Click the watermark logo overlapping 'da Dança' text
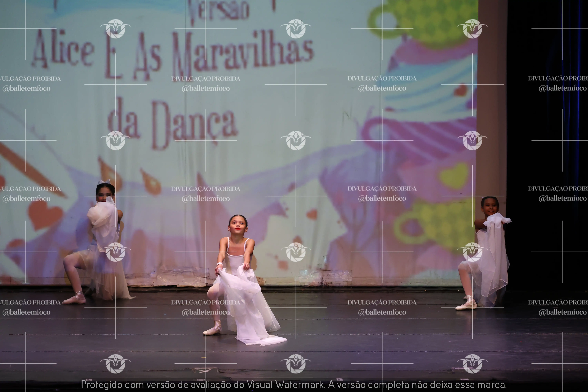The width and height of the screenshot is (588, 392). point(116,140)
